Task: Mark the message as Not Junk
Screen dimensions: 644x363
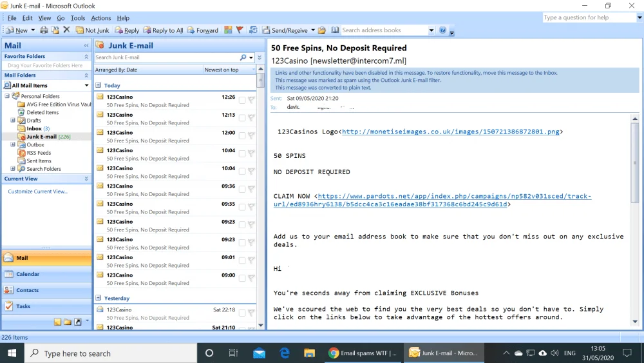Action: 92,30
